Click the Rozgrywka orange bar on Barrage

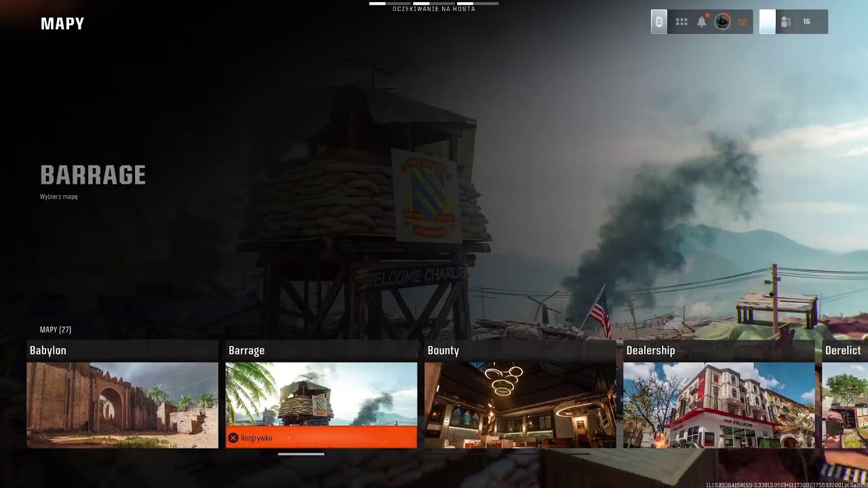click(x=321, y=437)
